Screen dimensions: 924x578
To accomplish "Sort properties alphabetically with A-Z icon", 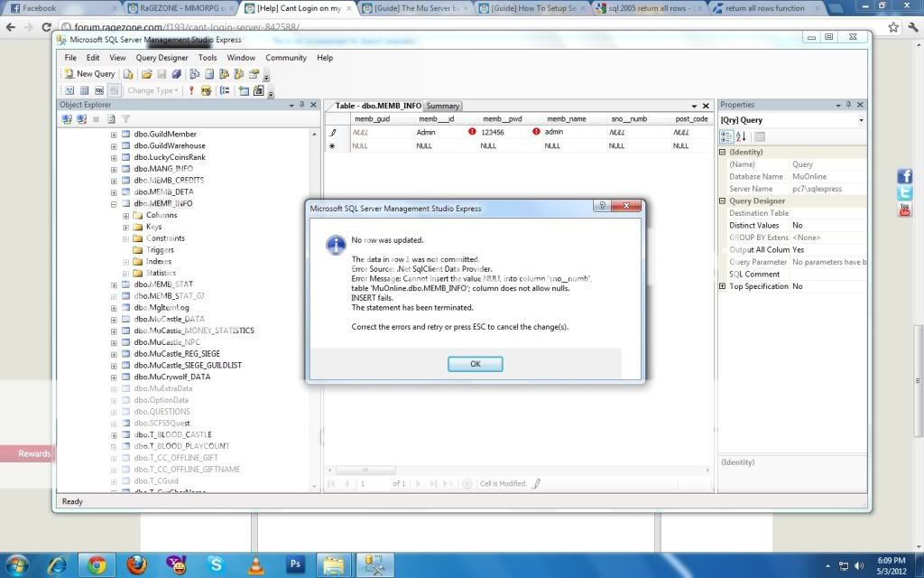I will coord(741,136).
